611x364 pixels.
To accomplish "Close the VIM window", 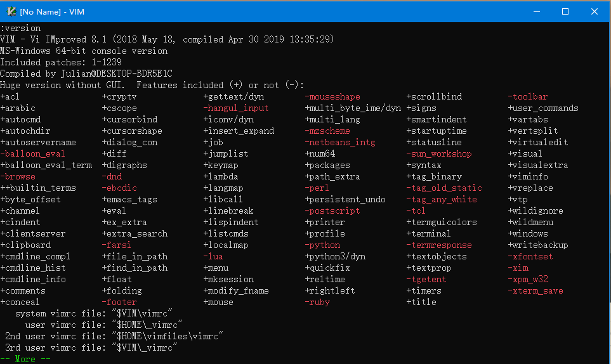I will tap(595, 11).
